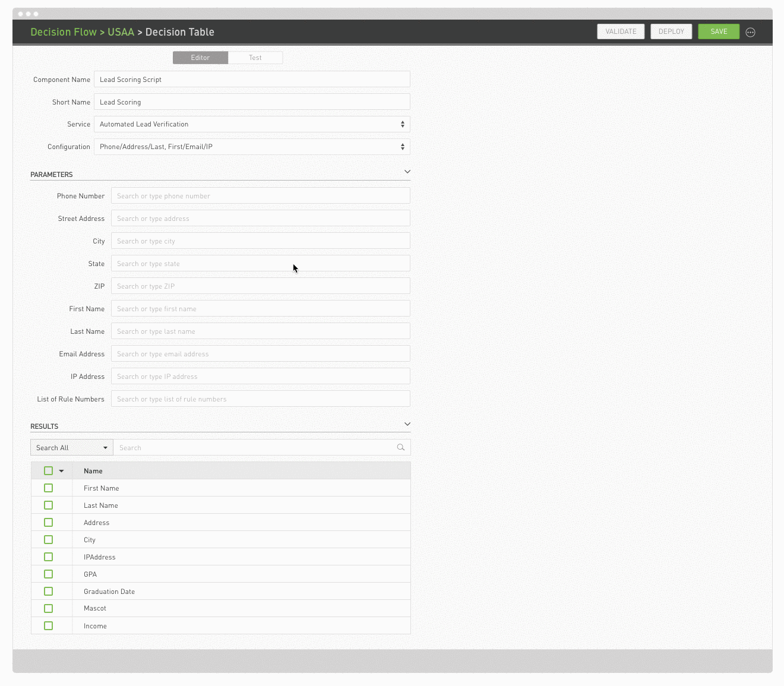Focus the IP Address search field
Viewport: 784px width, 686px height.
pyautogui.click(x=260, y=376)
